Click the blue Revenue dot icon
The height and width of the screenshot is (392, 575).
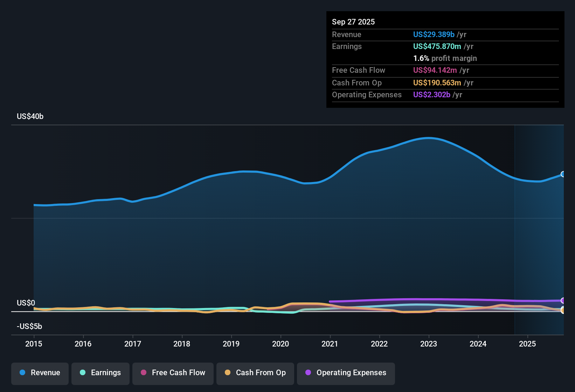(22, 373)
